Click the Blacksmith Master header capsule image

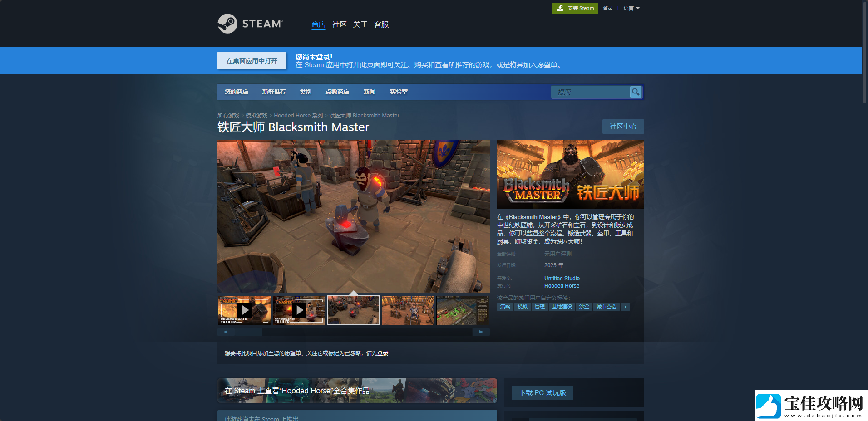pos(571,174)
